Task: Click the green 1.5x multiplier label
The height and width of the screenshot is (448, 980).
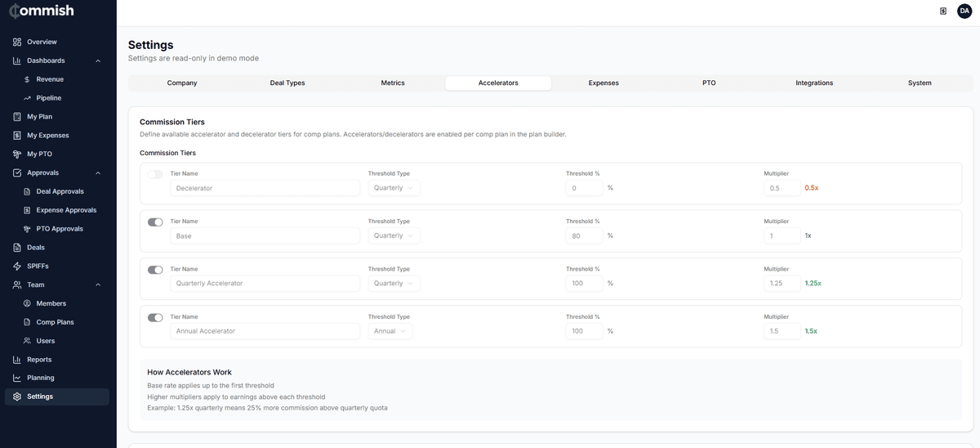Action: [811, 331]
